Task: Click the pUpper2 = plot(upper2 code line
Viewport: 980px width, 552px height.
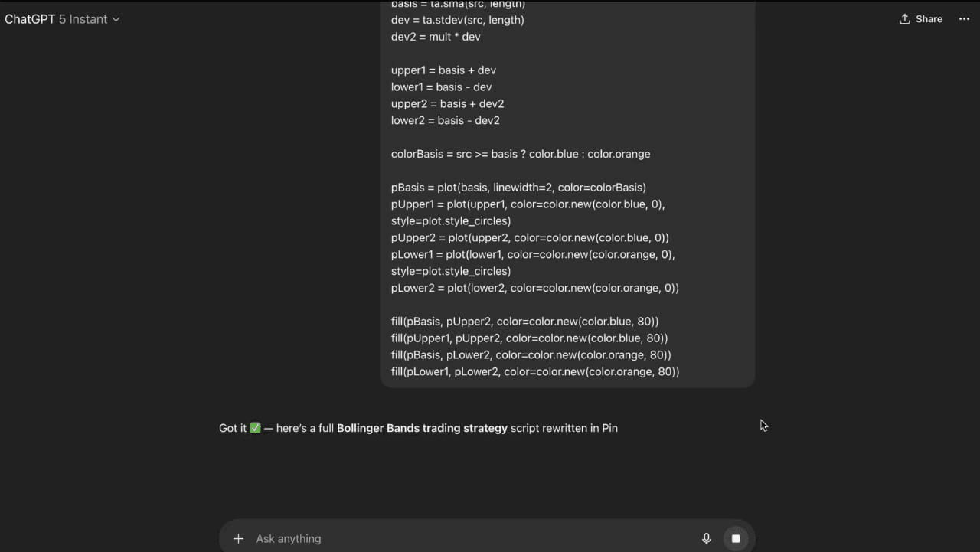Action: click(x=530, y=238)
